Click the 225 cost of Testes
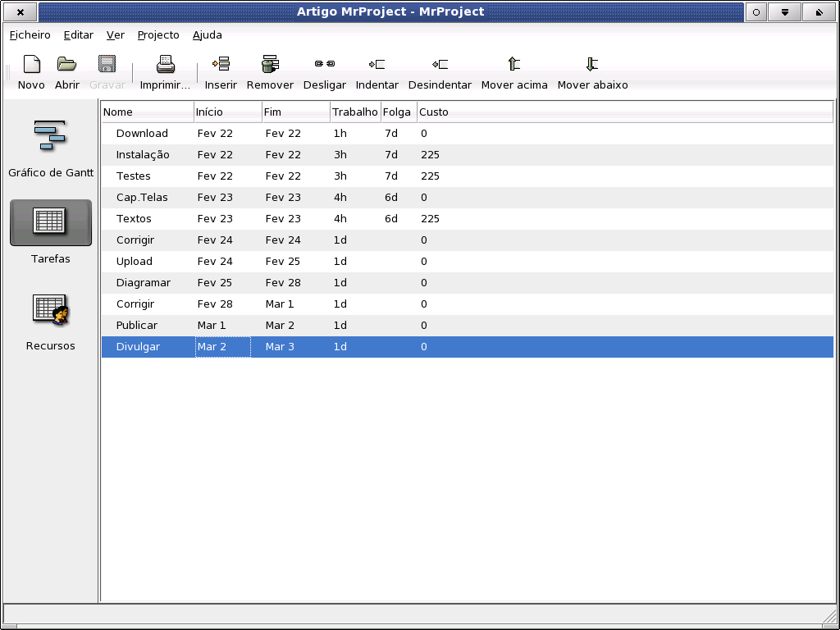 click(x=430, y=176)
